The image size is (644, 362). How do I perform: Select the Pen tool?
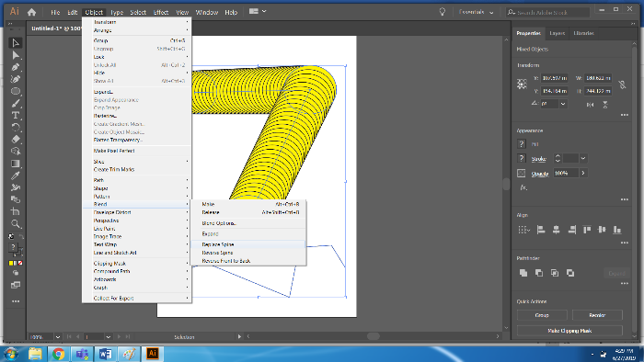tap(16, 67)
